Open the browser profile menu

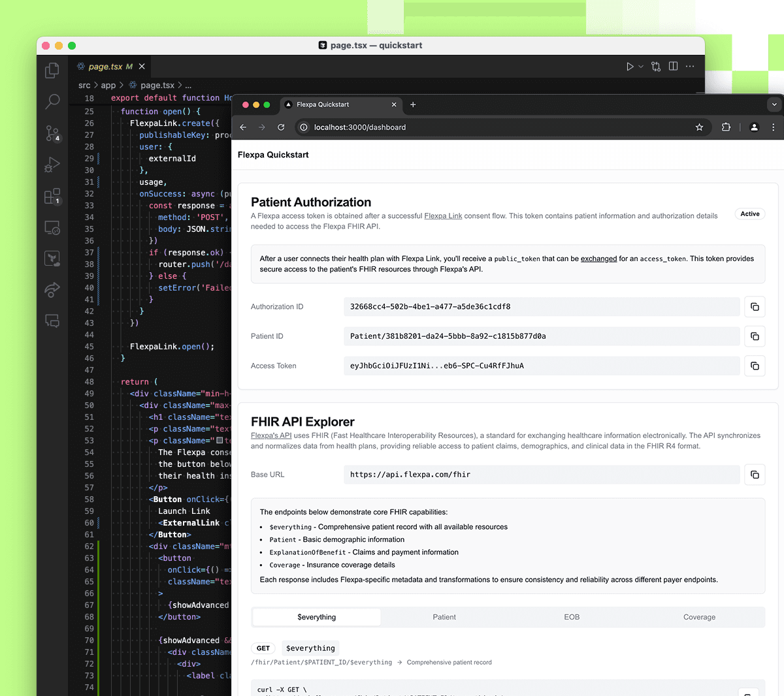coord(754,127)
